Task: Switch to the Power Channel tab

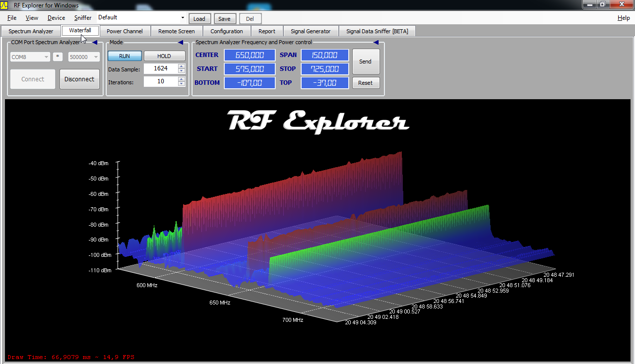Action: coord(125,31)
